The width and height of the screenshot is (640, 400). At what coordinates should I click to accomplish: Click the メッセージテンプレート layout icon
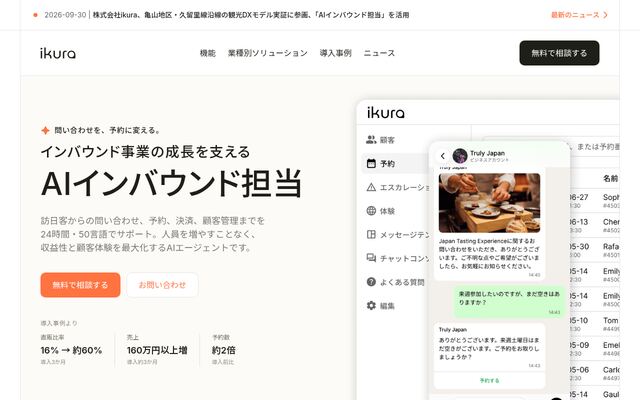(x=371, y=235)
